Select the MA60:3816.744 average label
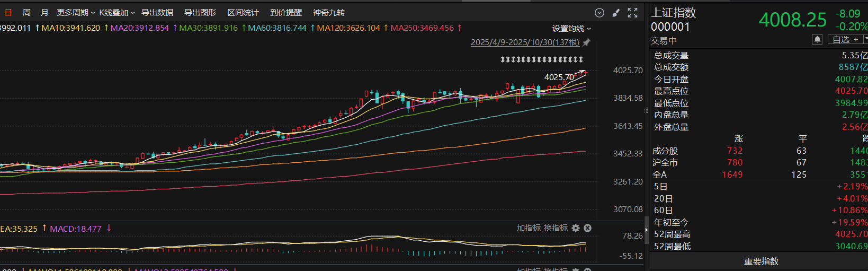The width and height of the screenshot is (868, 271). click(277, 28)
